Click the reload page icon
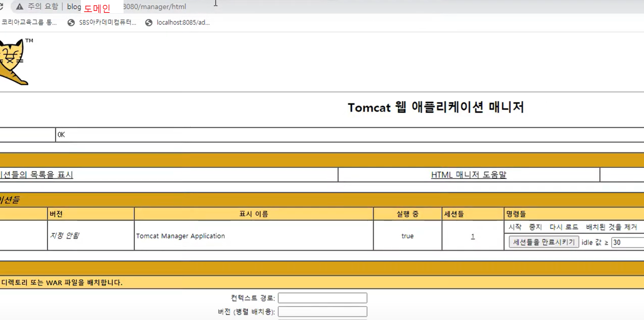 [1, 6]
